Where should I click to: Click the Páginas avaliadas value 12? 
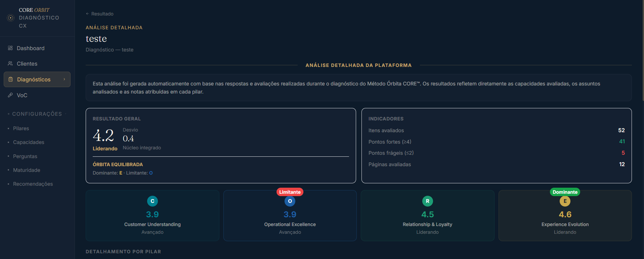point(622,164)
